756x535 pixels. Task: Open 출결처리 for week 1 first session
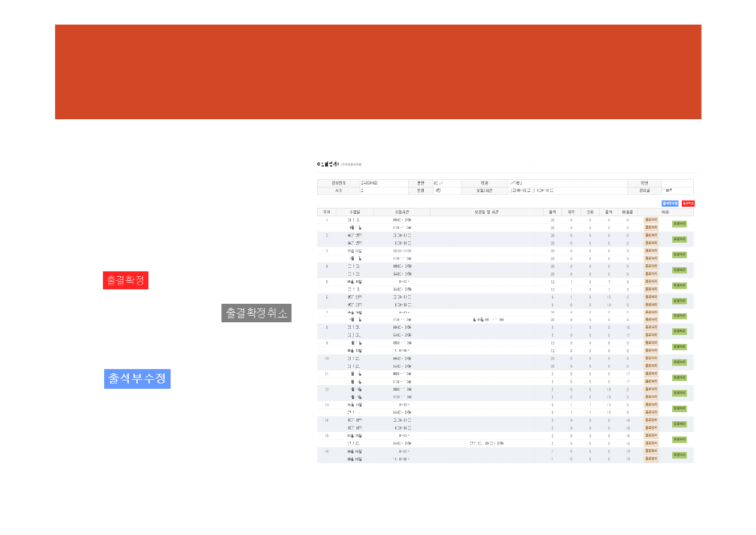coord(651,220)
